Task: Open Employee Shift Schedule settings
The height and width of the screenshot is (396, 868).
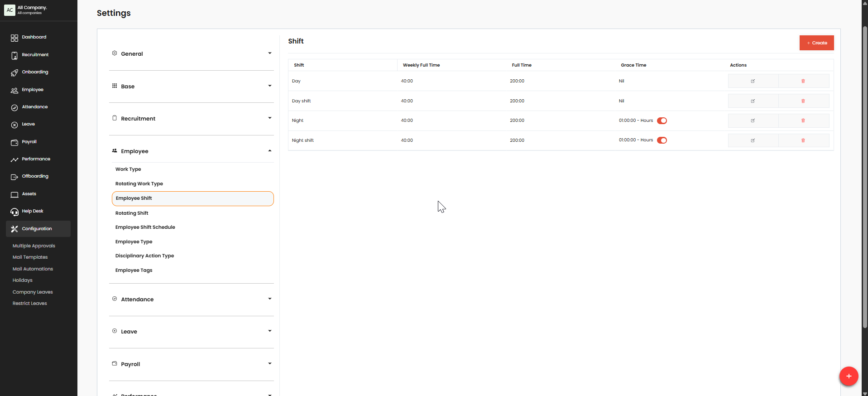Action: point(145,227)
